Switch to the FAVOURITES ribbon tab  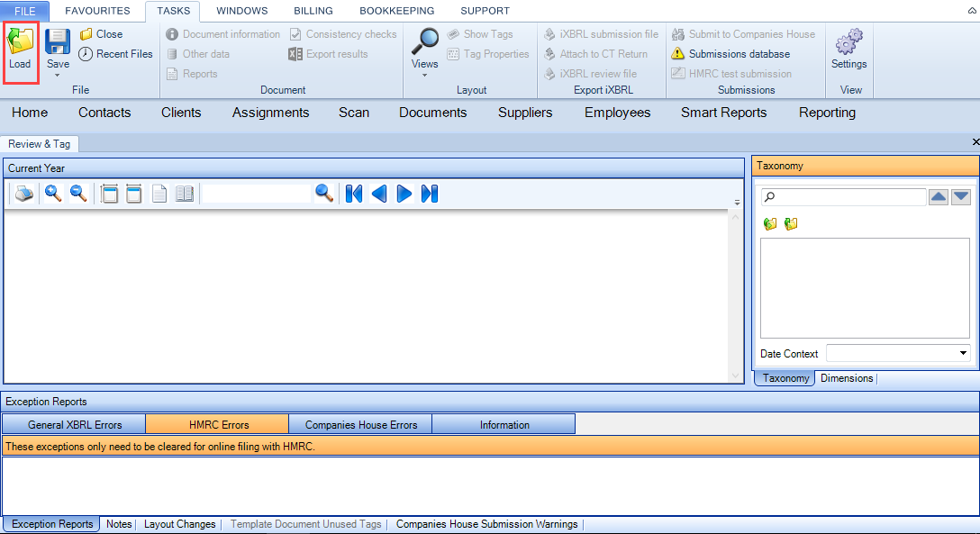click(x=97, y=11)
